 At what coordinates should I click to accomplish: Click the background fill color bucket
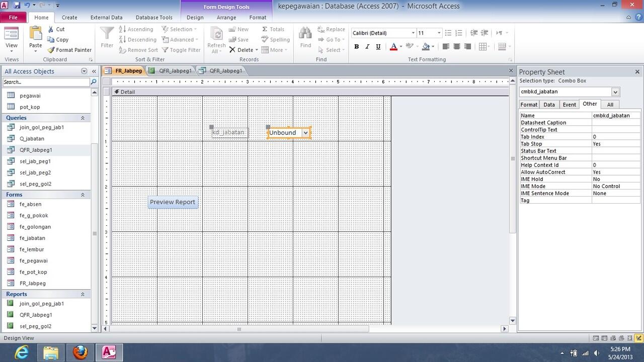point(426,47)
